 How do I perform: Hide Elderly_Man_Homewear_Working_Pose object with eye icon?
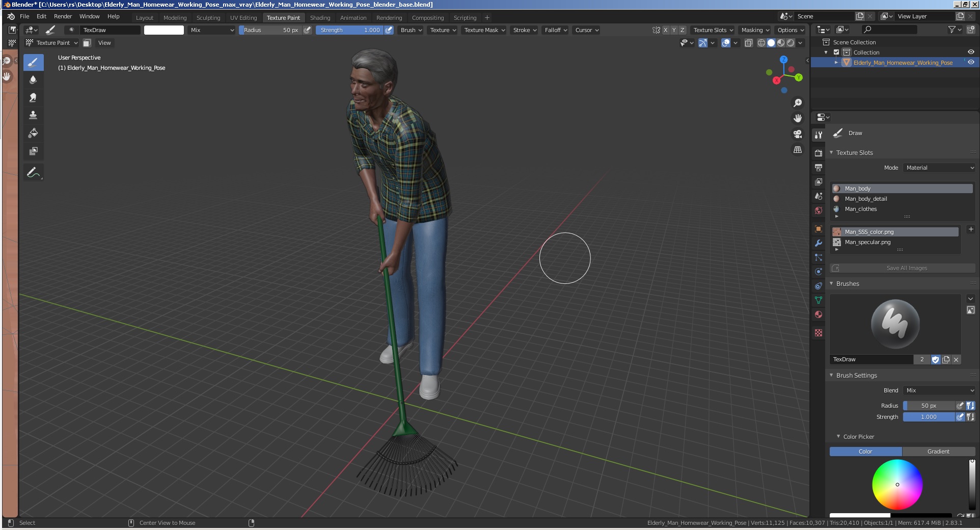click(x=971, y=63)
